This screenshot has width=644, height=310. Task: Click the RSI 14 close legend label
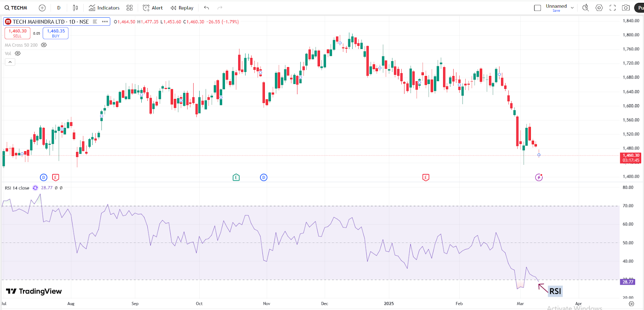(x=17, y=188)
